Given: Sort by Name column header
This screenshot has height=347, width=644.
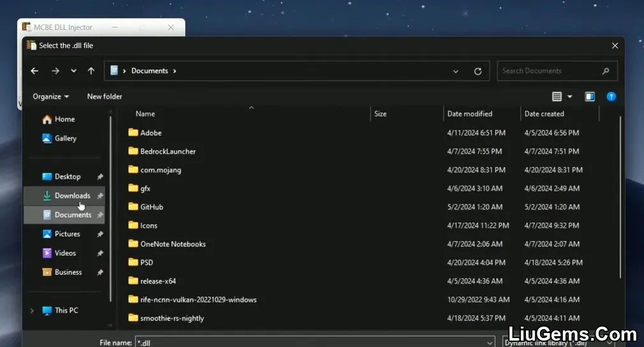Looking at the screenshot, I should [146, 114].
